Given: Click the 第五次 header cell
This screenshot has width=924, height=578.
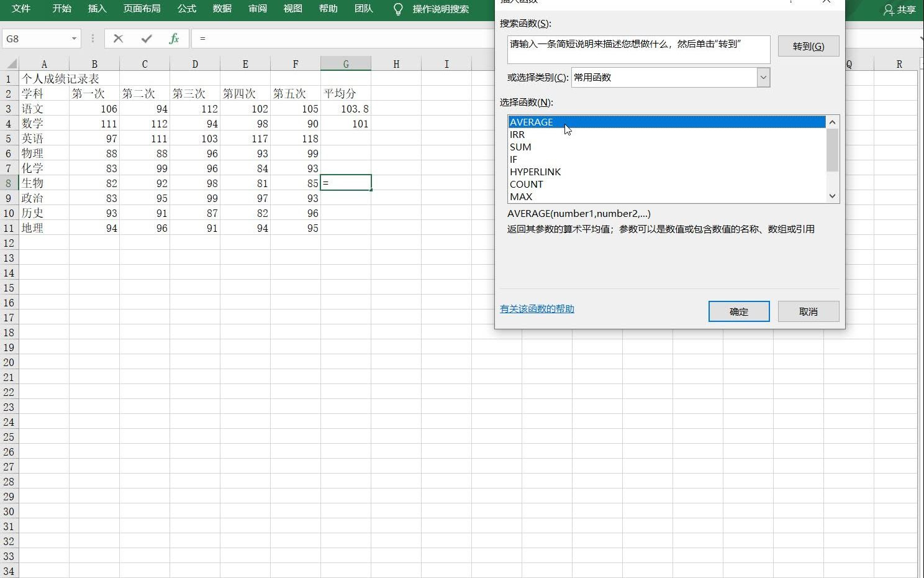Looking at the screenshot, I should (x=296, y=94).
